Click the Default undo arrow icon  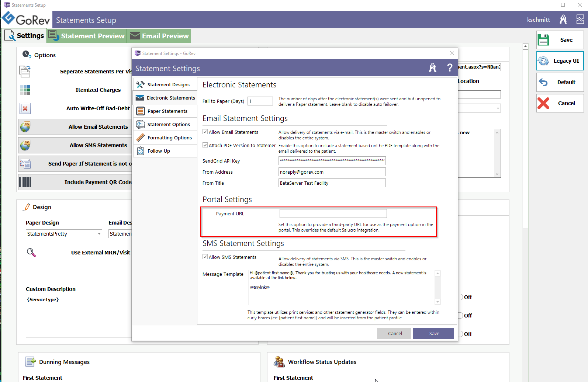[x=543, y=82]
